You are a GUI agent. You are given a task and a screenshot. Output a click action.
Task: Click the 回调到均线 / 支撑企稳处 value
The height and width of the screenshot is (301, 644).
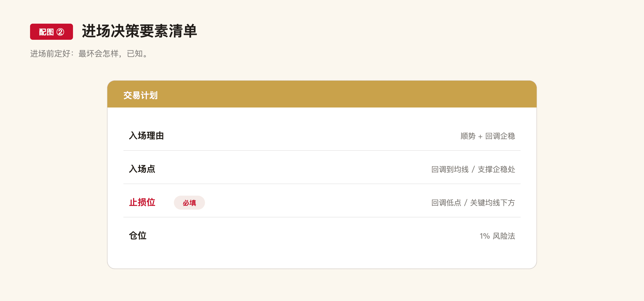pos(473,169)
